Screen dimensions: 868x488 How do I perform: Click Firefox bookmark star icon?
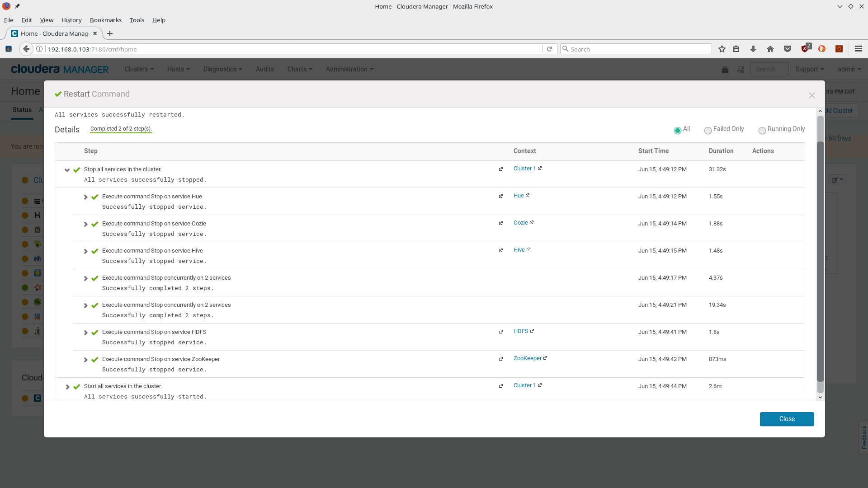pyautogui.click(x=722, y=49)
